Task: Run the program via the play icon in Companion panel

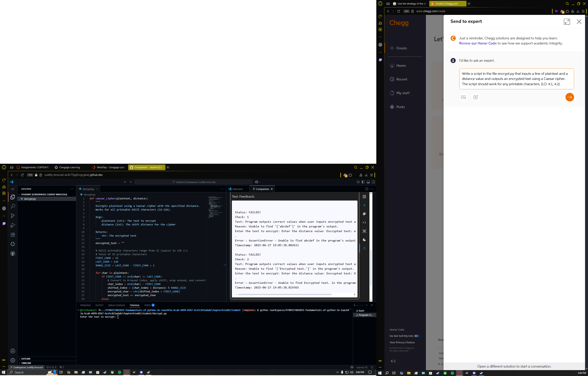Action: point(364,205)
